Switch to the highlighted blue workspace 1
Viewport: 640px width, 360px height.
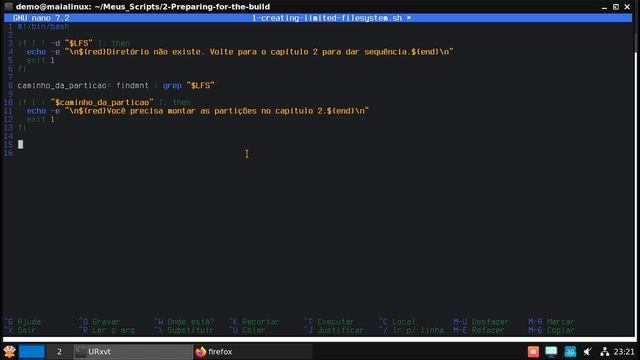tap(32, 351)
